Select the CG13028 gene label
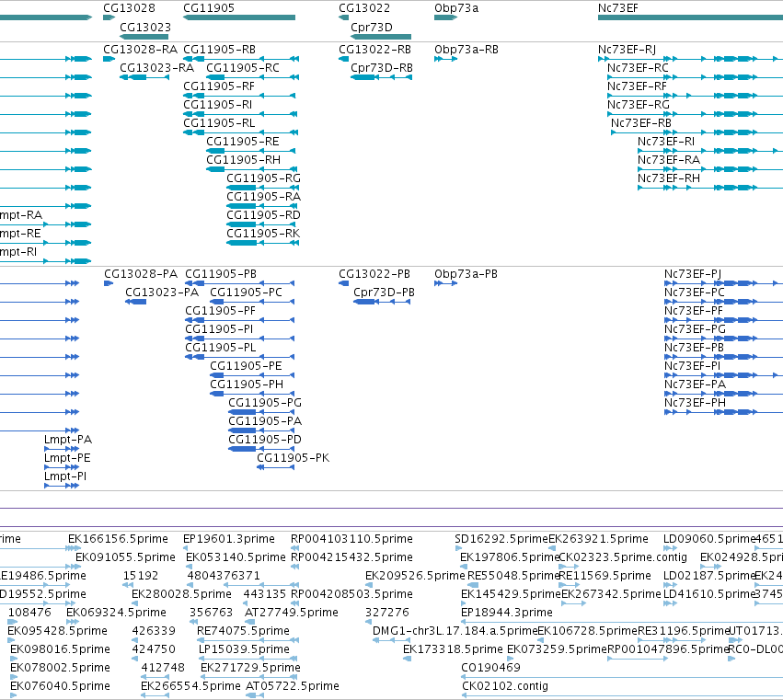783x700 pixels. click(129, 8)
